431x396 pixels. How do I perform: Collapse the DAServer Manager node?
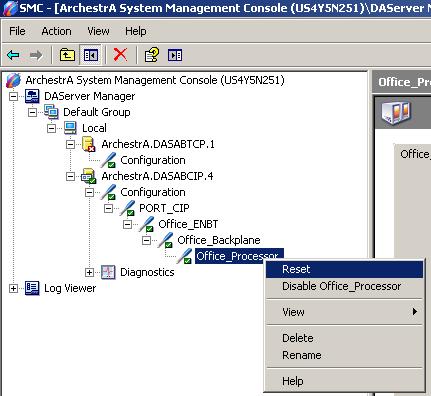point(13,96)
